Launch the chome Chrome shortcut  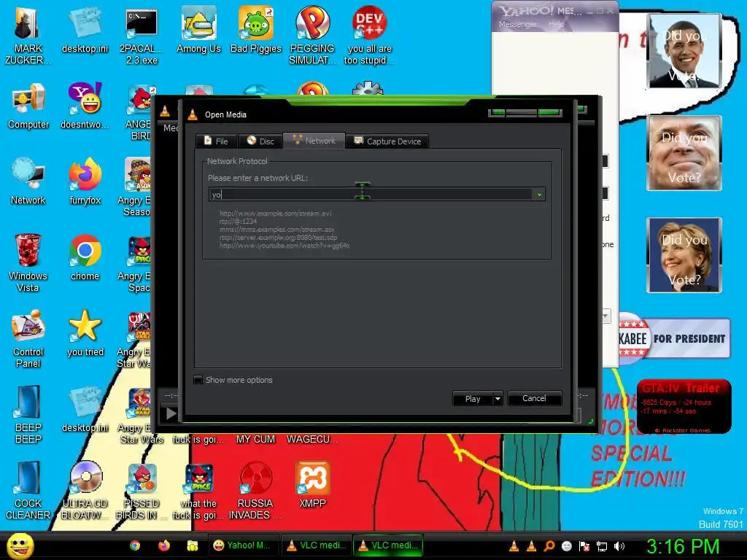tap(85, 257)
